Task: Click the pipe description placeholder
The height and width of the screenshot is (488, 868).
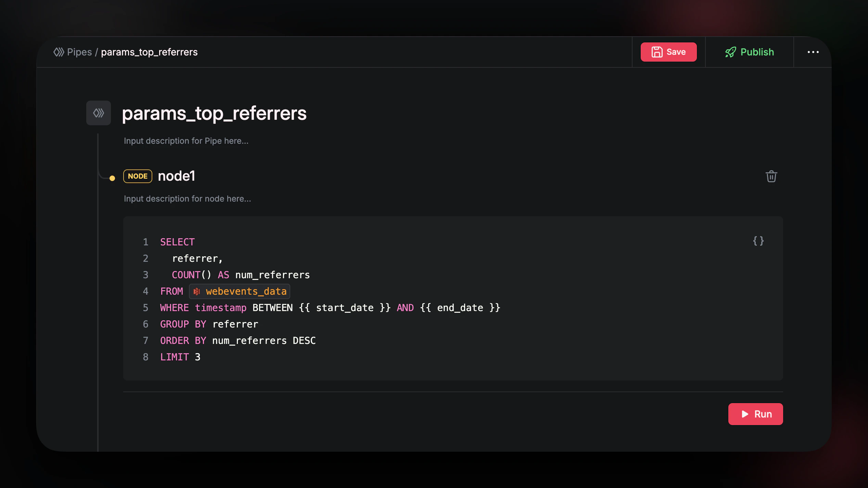Action: pyautogui.click(x=186, y=141)
